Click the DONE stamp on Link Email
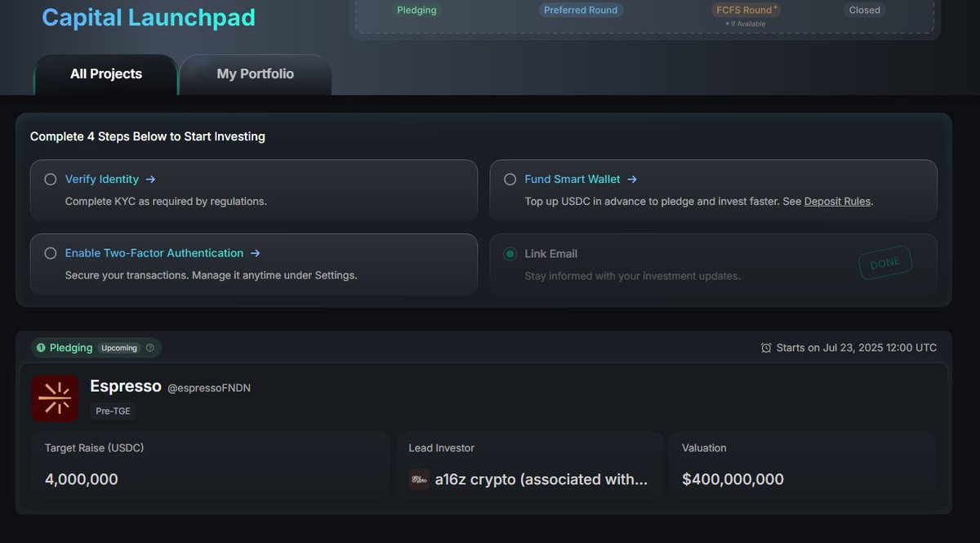980x543 pixels. click(x=885, y=263)
